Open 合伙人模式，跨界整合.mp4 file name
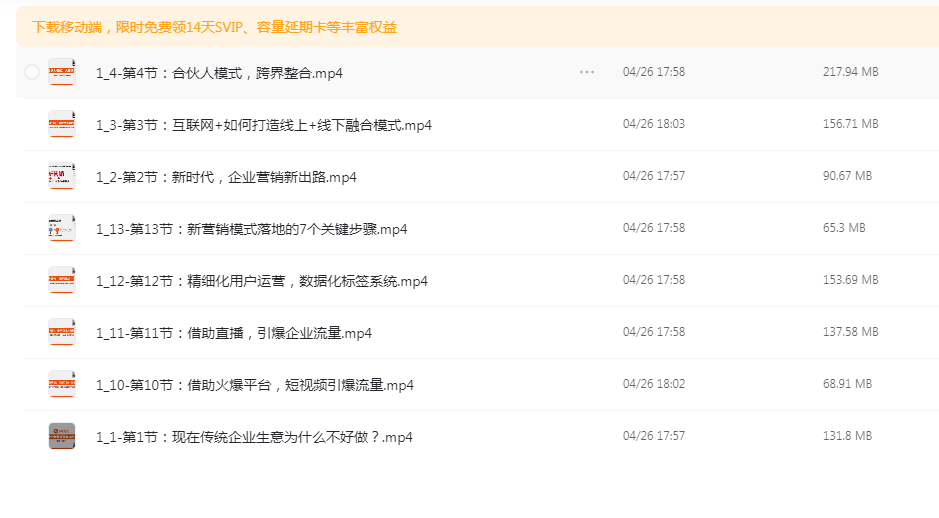This screenshot has height=518, width=939. pos(219,73)
